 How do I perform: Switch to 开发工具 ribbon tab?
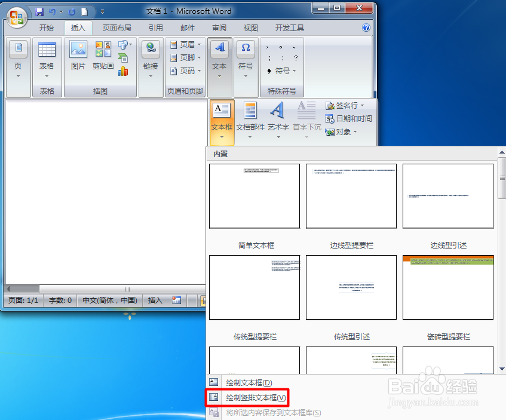pos(290,27)
